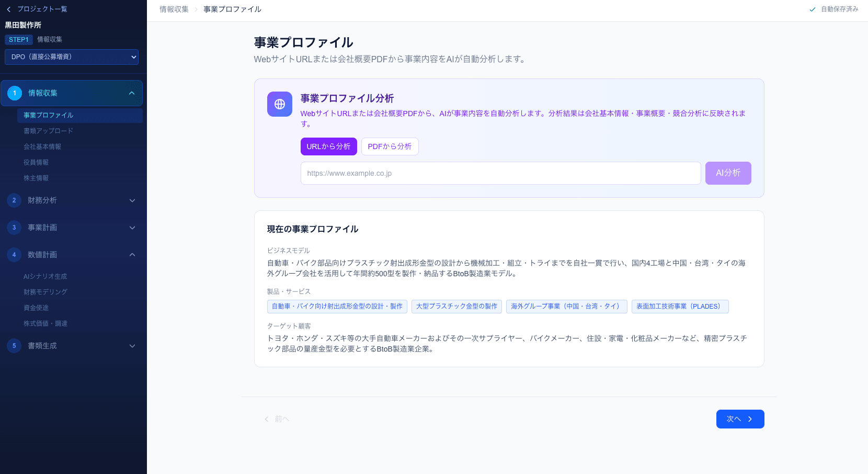Navigate to 情報収集 in the breadcrumb
The width and height of the screenshot is (868, 474).
coord(174,9)
